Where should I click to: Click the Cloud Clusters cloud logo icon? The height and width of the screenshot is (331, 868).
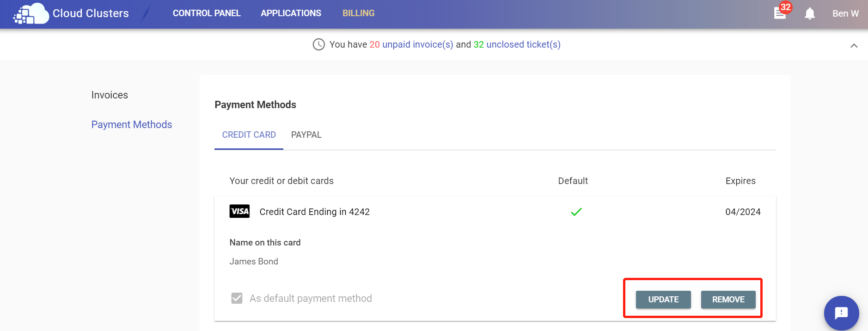coord(31,13)
